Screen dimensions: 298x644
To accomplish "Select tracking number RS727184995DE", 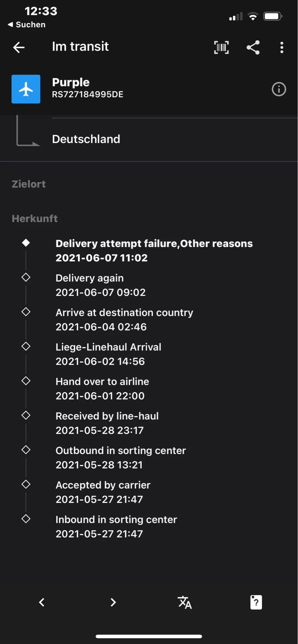I will point(88,94).
